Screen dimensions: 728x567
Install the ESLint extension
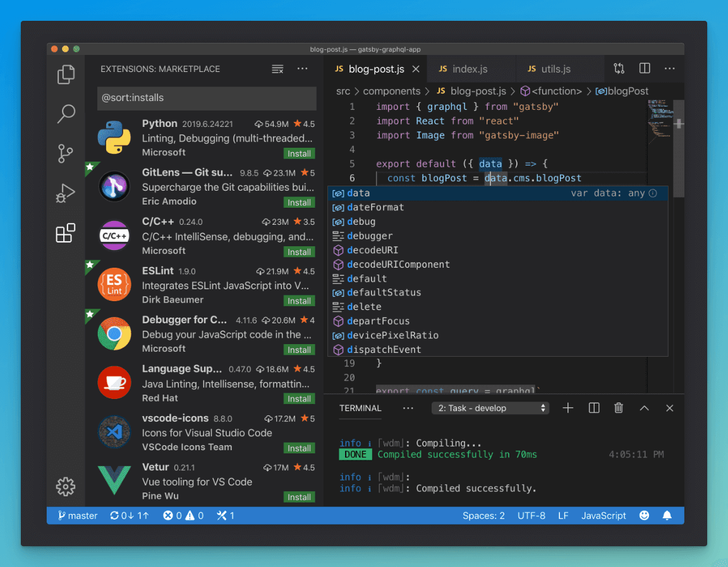pyautogui.click(x=299, y=301)
